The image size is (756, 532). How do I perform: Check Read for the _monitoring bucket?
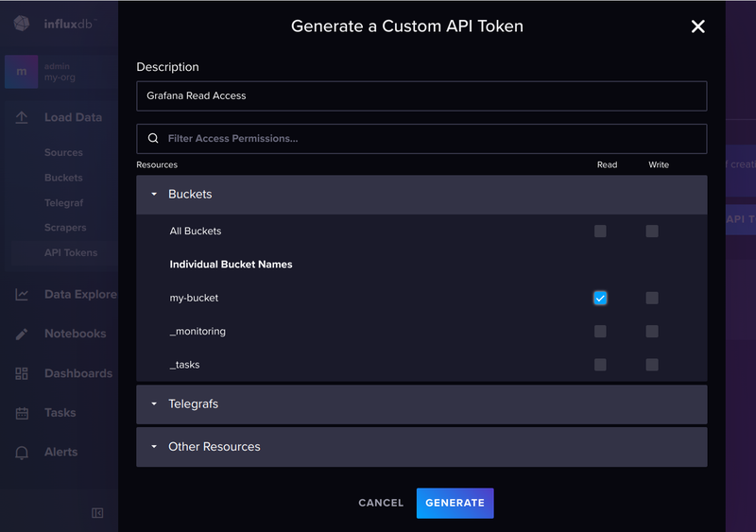[x=600, y=332]
